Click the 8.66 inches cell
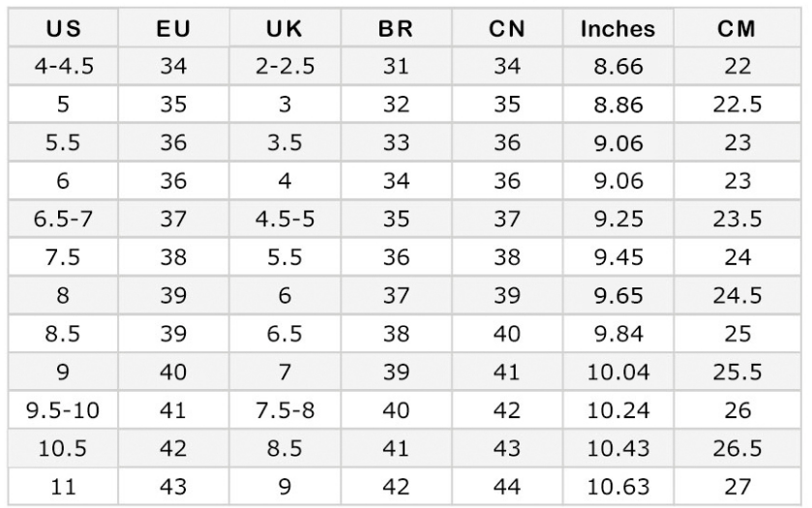This screenshot has width=812, height=508. click(617, 68)
